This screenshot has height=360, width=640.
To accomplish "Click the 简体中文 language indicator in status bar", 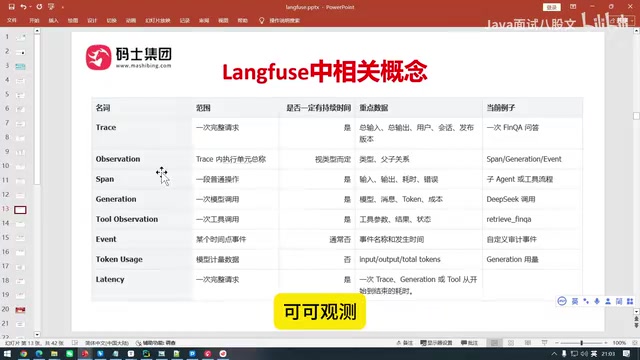I will tap(107, 343).
